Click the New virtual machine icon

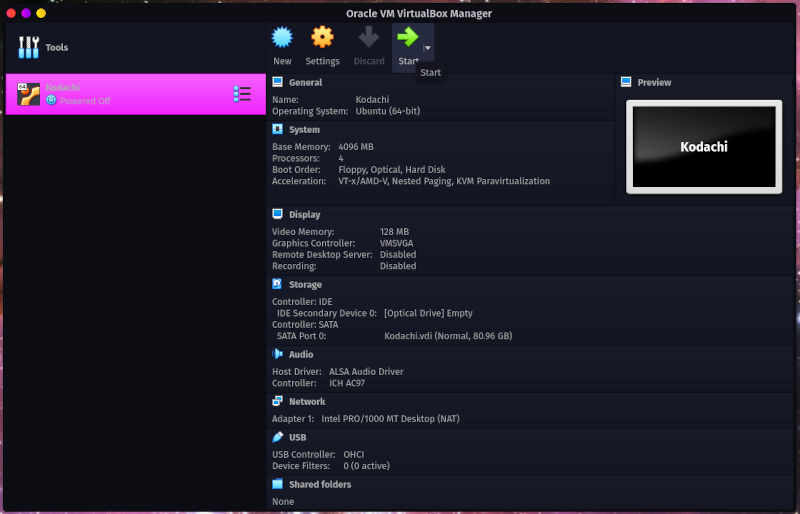[x=282, y=37]
